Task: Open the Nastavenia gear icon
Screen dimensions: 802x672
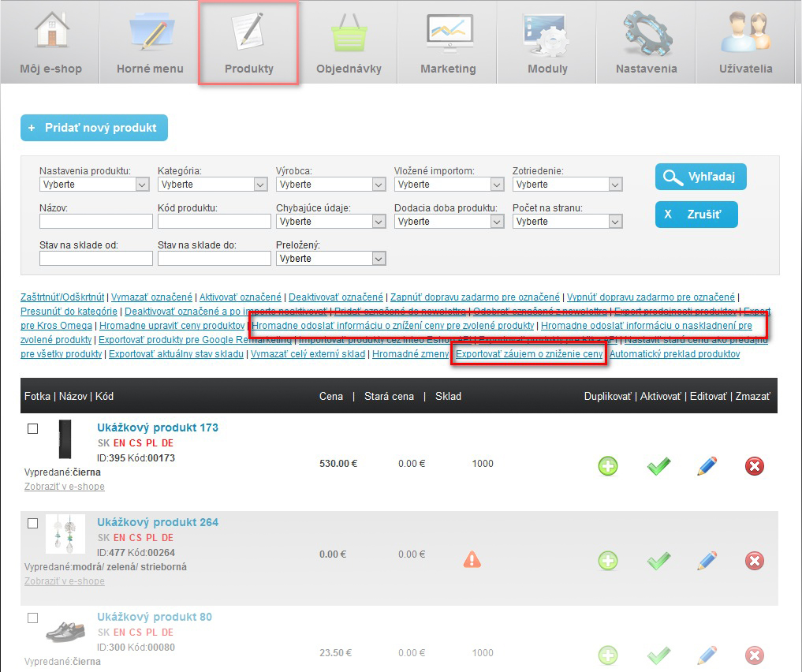Action: coord(646,33)
